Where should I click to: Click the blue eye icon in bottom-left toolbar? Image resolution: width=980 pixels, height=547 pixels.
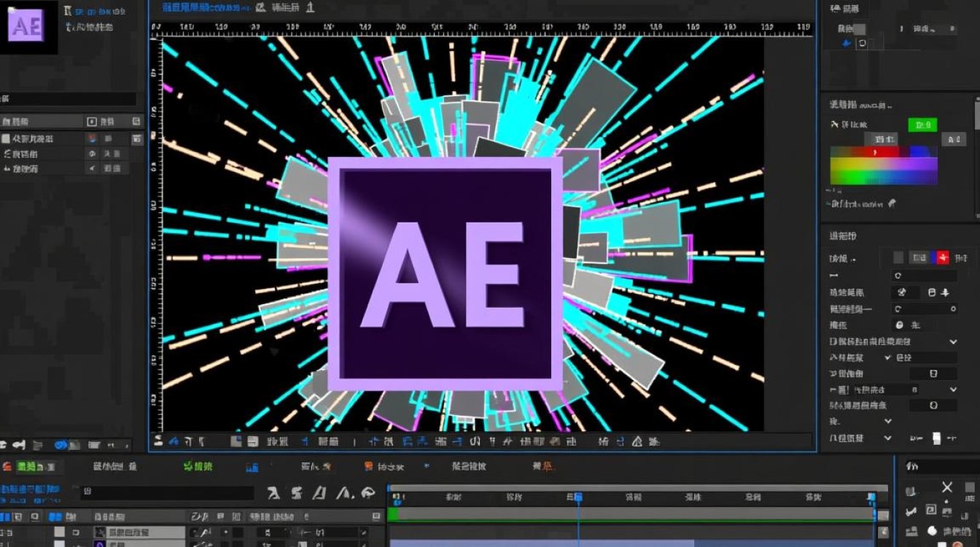(61, 444)
